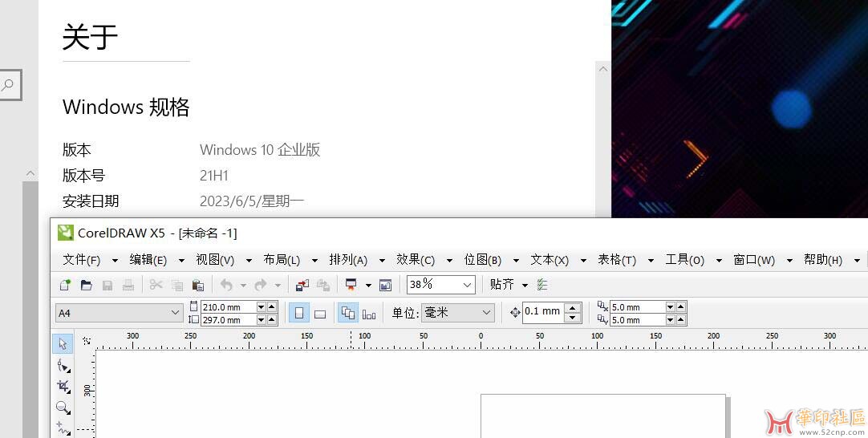This screenshot has height=438, width=868.
Task: Click the page height 297.0 mm field
Action: click(x=229, y=319)
